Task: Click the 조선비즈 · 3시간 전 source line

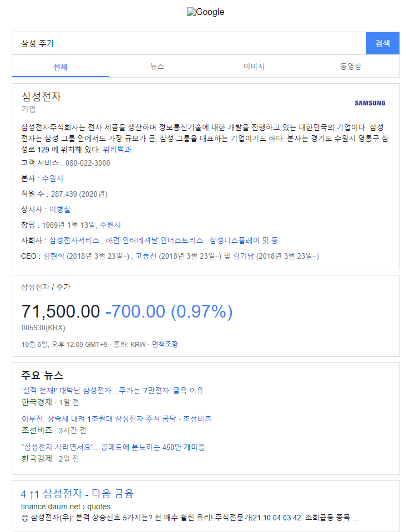Action: (x=54, y=431)
